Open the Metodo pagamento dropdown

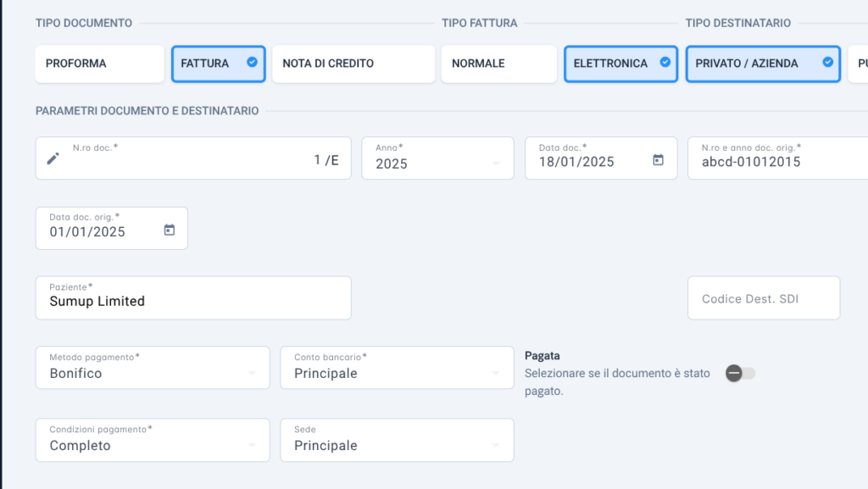click(x=153, y=368)
